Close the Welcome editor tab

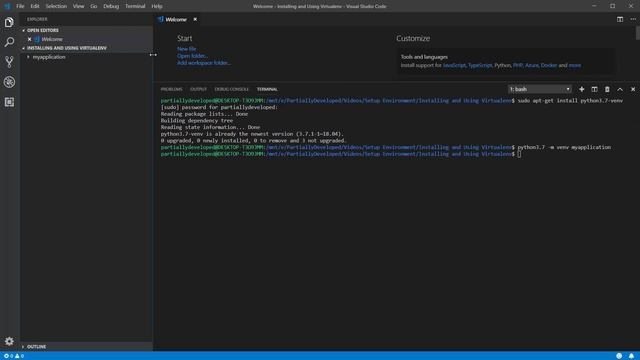pos(195,19)
